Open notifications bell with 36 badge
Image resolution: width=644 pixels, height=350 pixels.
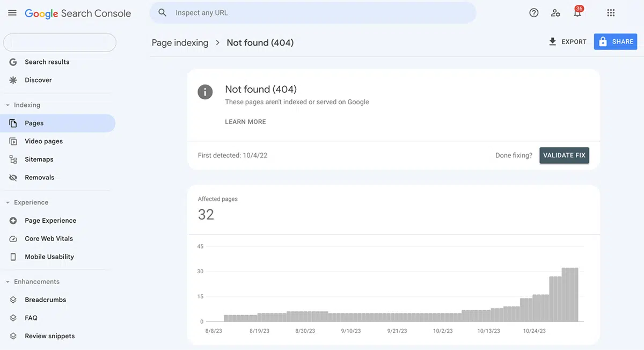[x=578, y=12]
